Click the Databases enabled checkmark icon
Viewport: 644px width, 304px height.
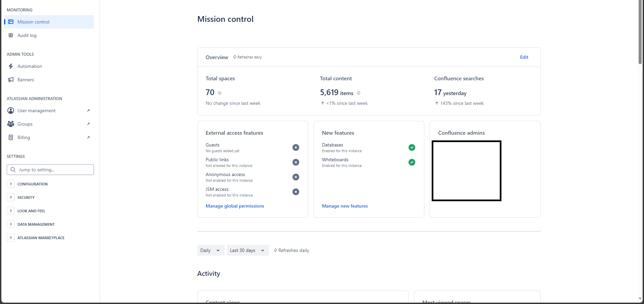pos(412,147)
